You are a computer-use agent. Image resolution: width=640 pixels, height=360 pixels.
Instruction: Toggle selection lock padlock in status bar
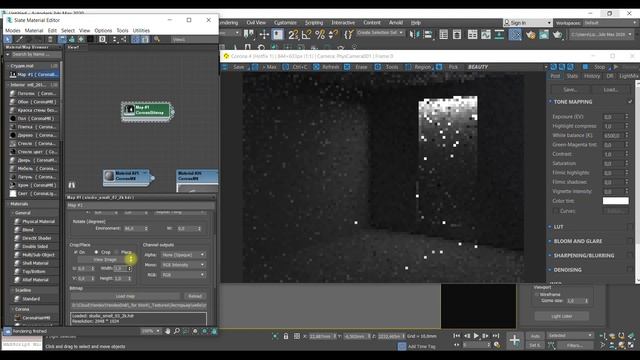coord(286,336)
